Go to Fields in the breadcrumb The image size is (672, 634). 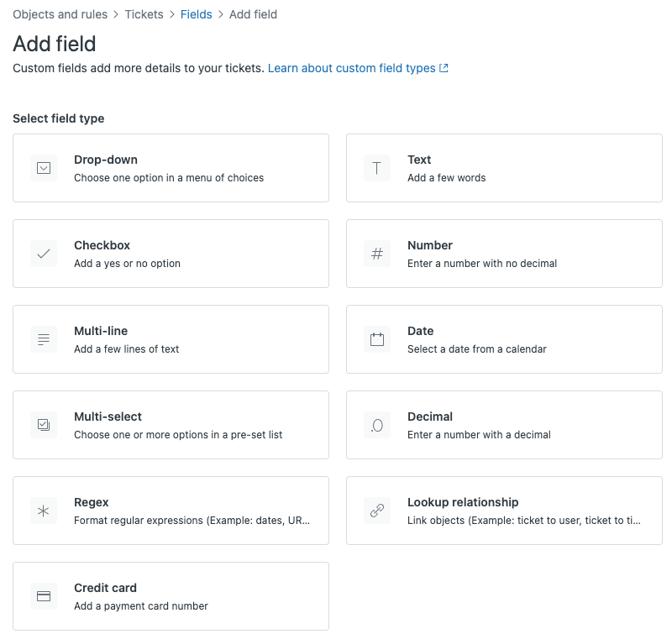tap(197, 14)
